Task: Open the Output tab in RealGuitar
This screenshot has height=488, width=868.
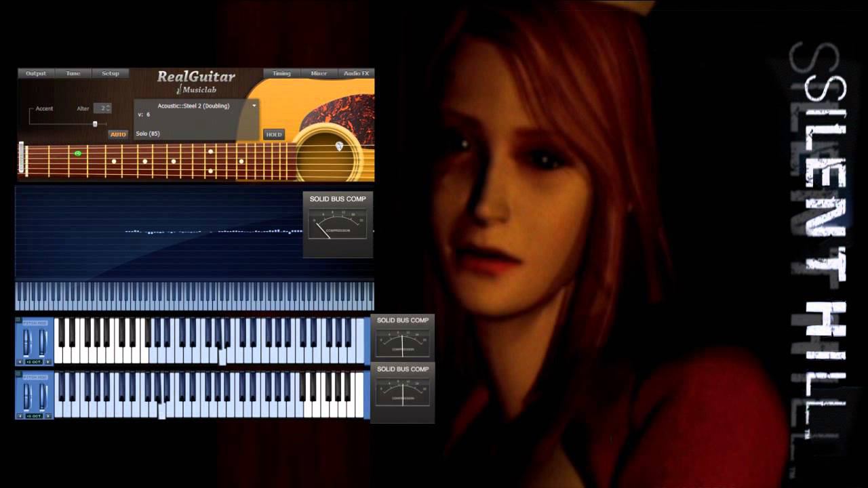Action: point(36,73)
